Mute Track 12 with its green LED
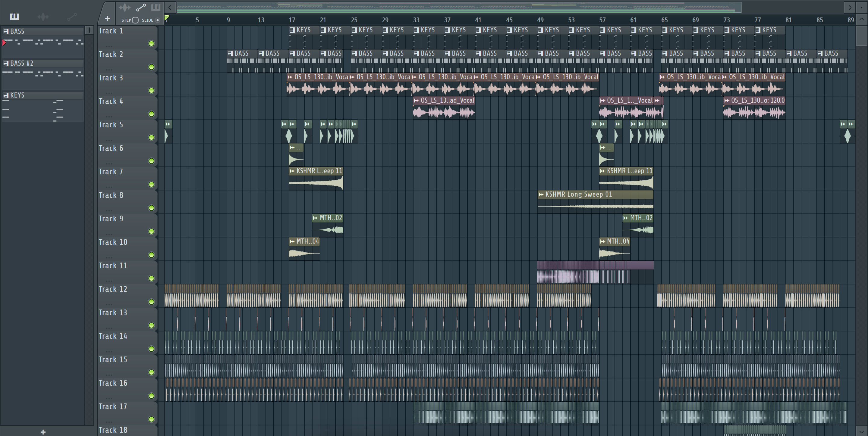This screenshot has width=868, height=436. point(151,302)
